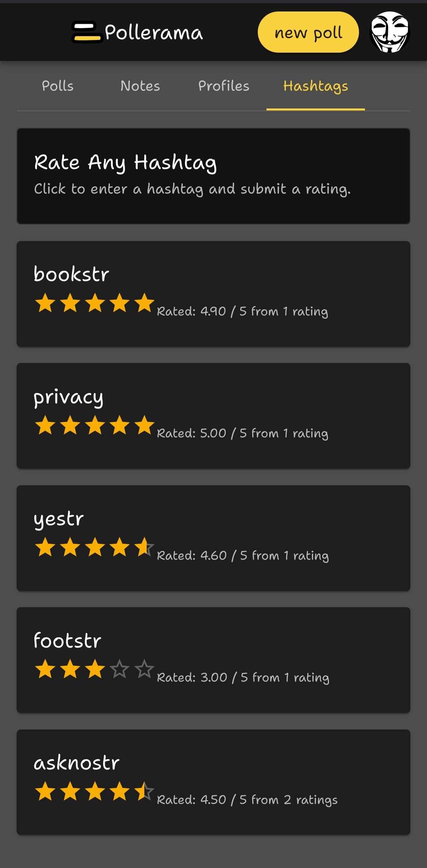Open the Notes tab
The width and height of the screenshot is (427, 868).
(x=140, y=86)
